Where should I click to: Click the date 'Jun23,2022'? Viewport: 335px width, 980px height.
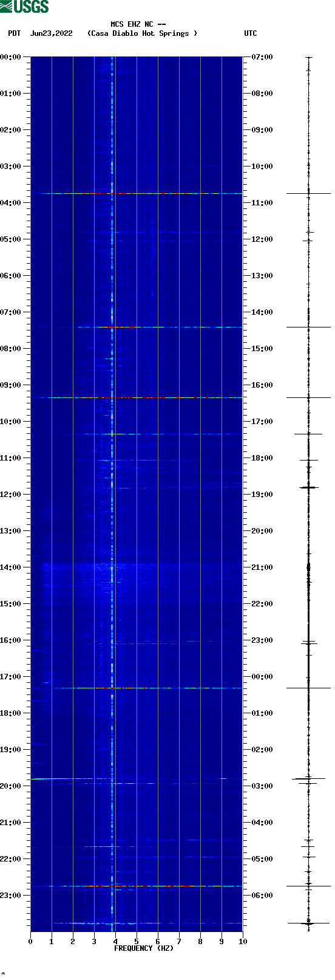(x=51, y=33)
